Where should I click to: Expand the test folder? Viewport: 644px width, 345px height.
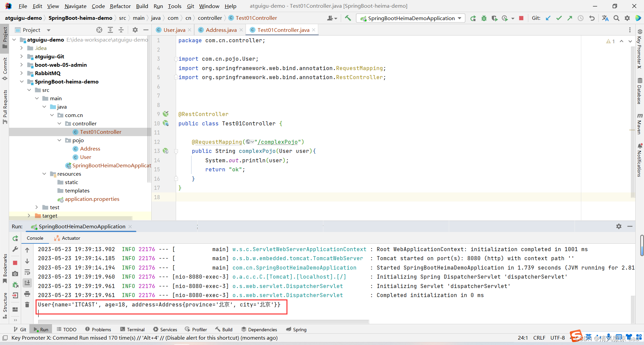37,207
